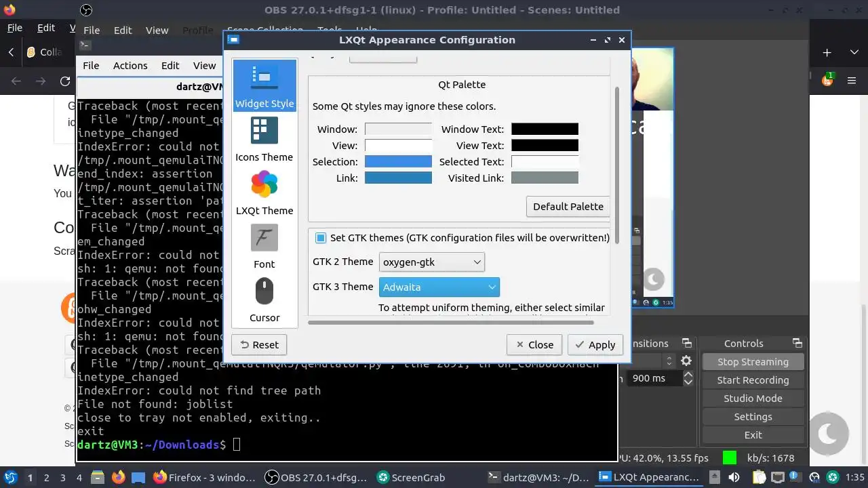The image size is (868, 488).
Task: Open the Firefox hamburger menu
Action: [x=852, y=81]
